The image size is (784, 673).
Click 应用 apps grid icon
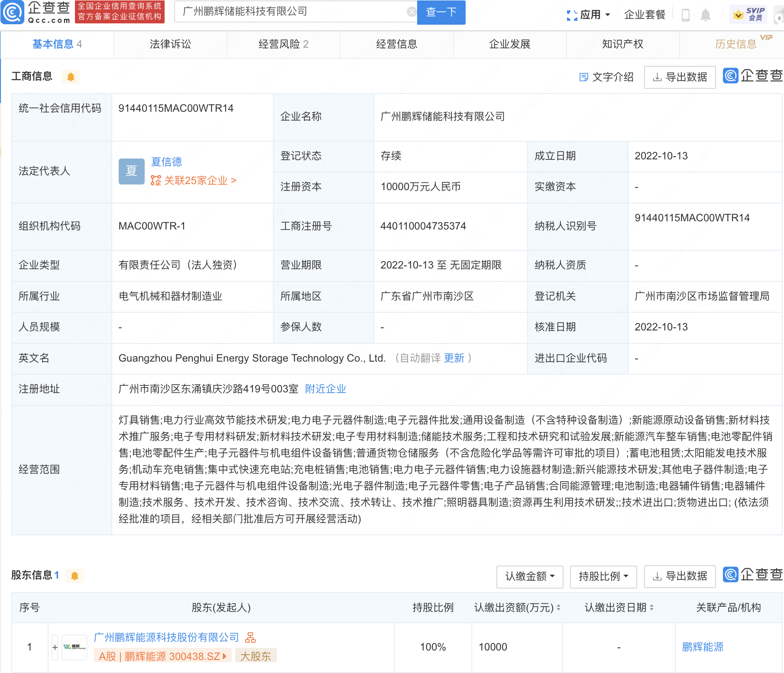(572, 15)
